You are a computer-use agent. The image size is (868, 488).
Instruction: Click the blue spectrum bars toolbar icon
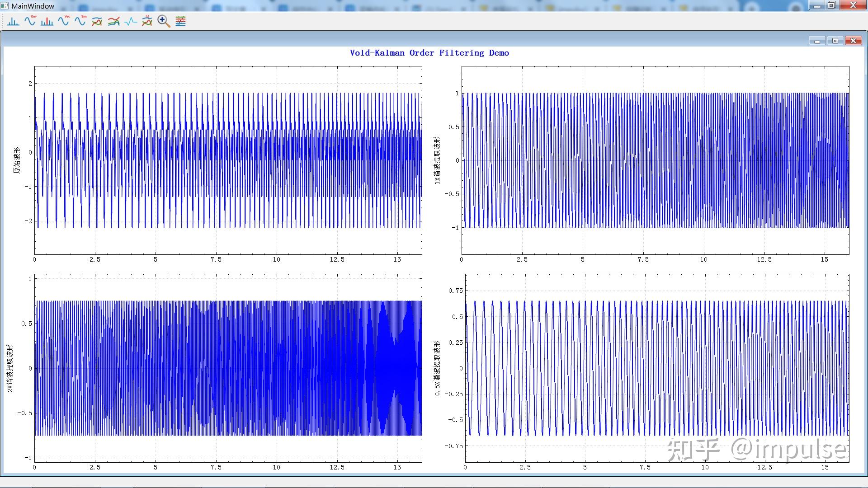pos(13,21)
